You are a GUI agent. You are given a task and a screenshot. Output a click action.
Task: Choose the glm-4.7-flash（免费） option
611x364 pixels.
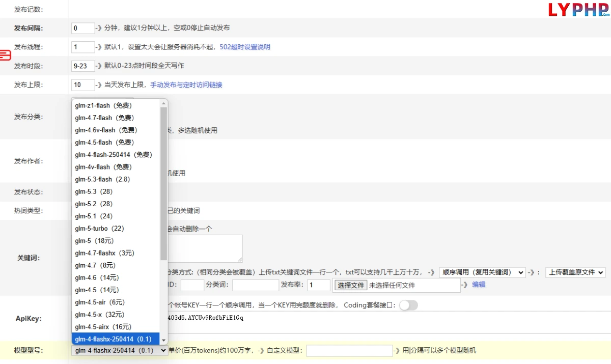click(116, 118)
